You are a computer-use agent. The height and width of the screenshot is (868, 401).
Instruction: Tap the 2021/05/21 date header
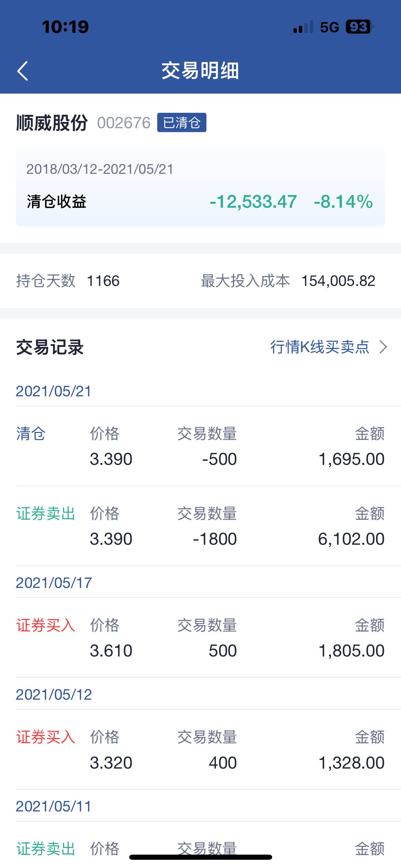pos(53,391)
